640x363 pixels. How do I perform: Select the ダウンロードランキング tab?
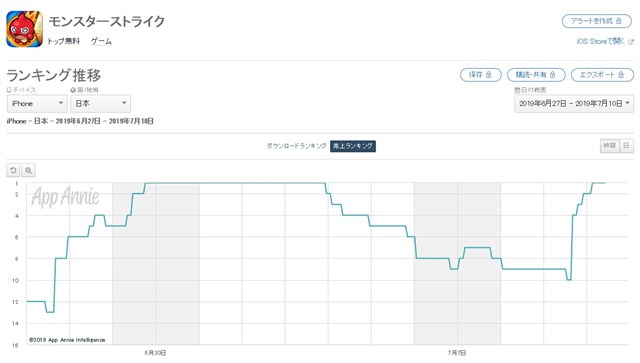[x=296, y=146]
